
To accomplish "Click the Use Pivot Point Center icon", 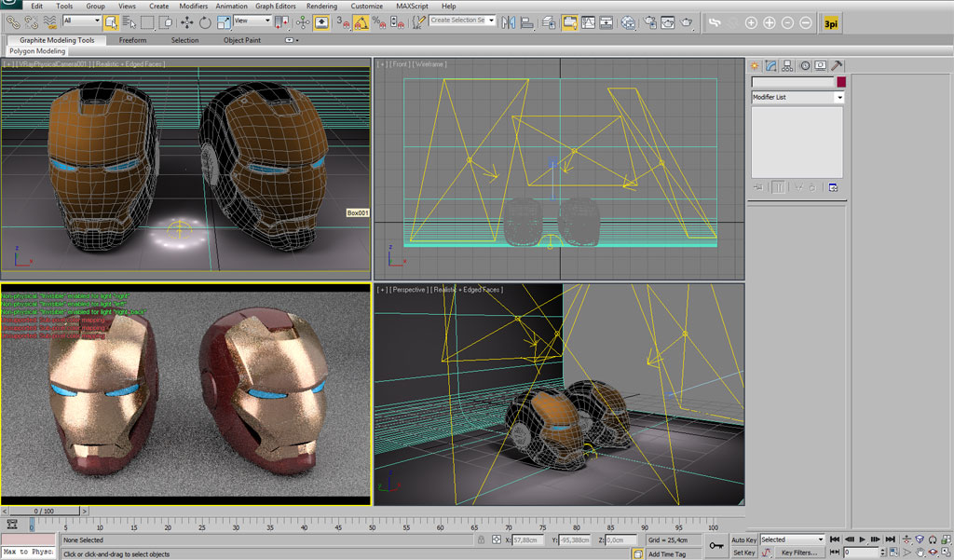I will point(281,22).
